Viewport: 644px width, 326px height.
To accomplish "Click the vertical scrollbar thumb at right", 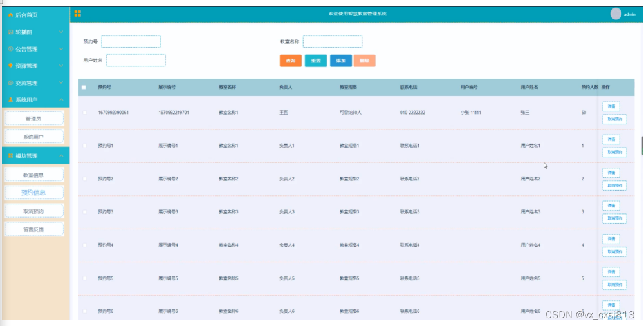I will [642, 145].
